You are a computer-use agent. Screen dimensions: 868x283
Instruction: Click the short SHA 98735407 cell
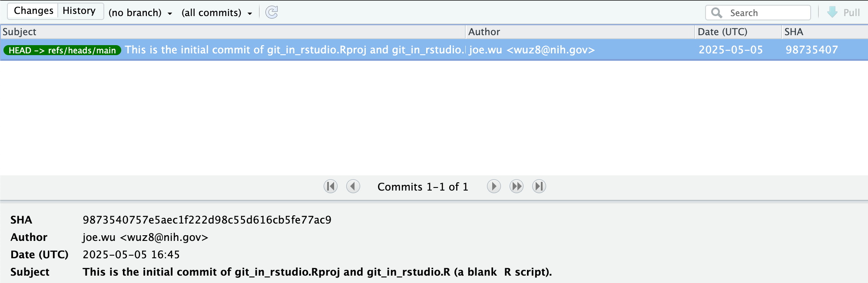pyautogui.click(x=812, y=50)
